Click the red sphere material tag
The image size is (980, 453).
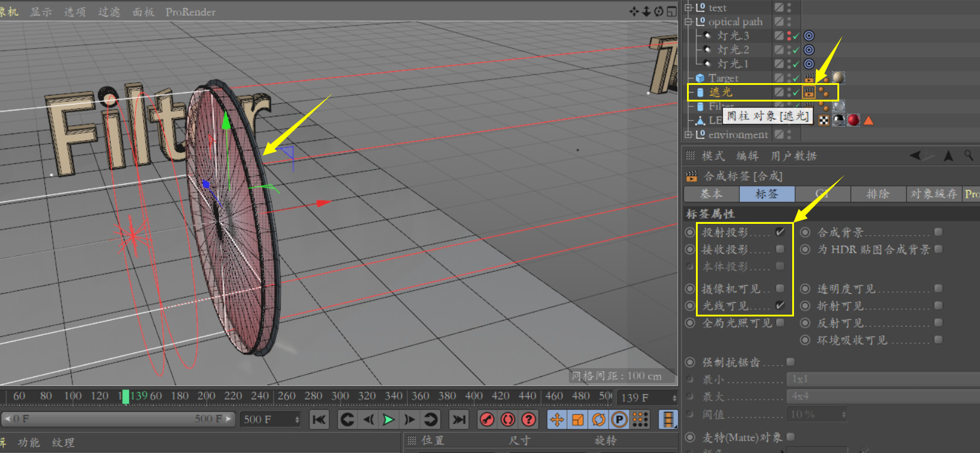(x=853, y=120)
